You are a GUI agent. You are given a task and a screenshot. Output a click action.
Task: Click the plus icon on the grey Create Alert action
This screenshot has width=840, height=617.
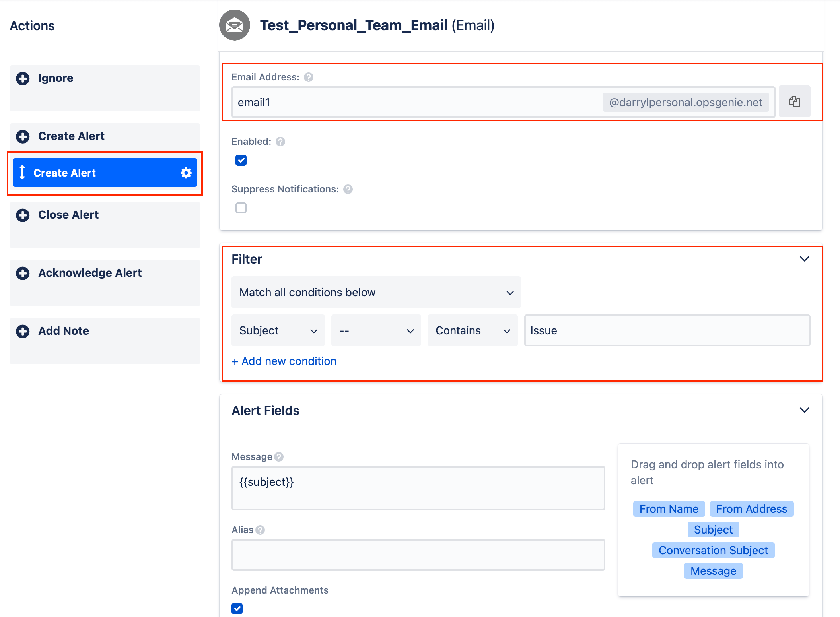click(x=23, y=136)
